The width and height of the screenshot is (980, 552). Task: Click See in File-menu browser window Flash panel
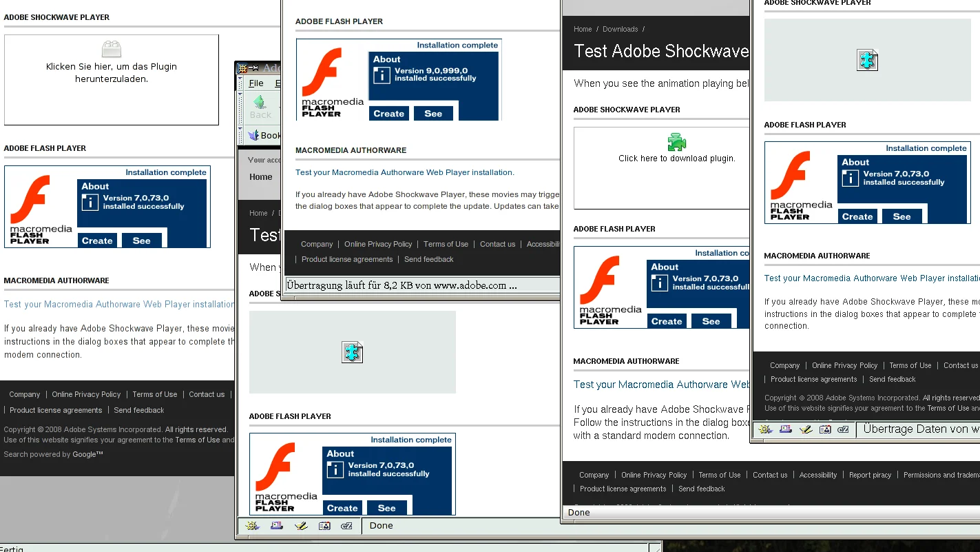click(386, 508)
